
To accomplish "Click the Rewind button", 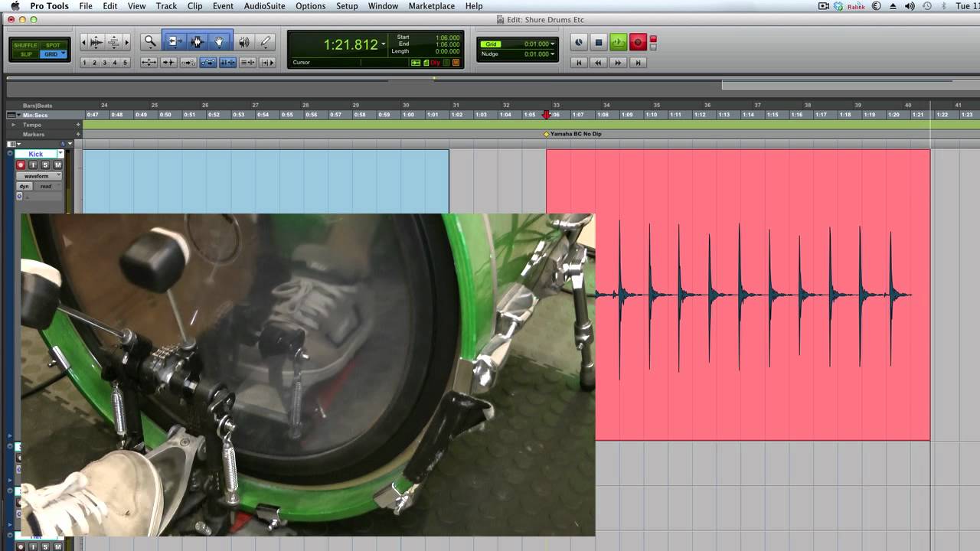I will pyautogui.click(x=599, y=63).
